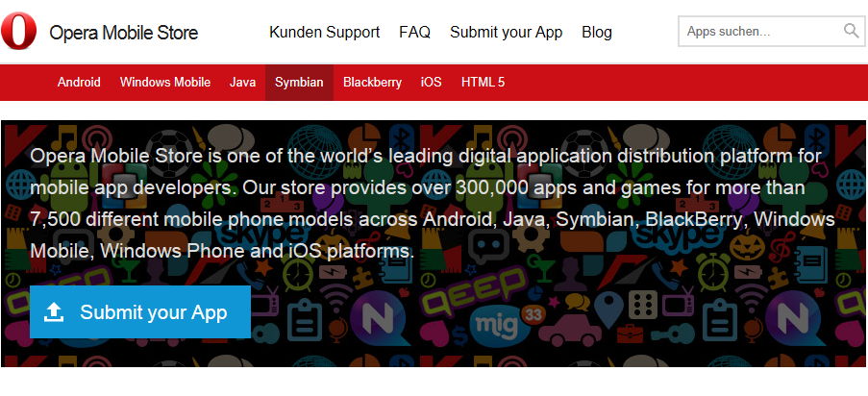Screen dimensions: 868x396
Task: Click the banner text starting "Opera Mobile Store is one"
Action: pos(432,204)
